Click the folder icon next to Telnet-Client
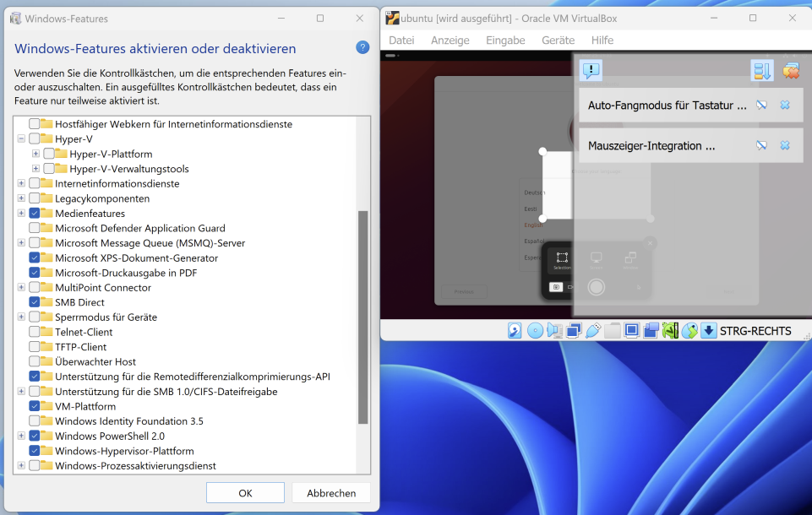 click(x=47, y=332)
